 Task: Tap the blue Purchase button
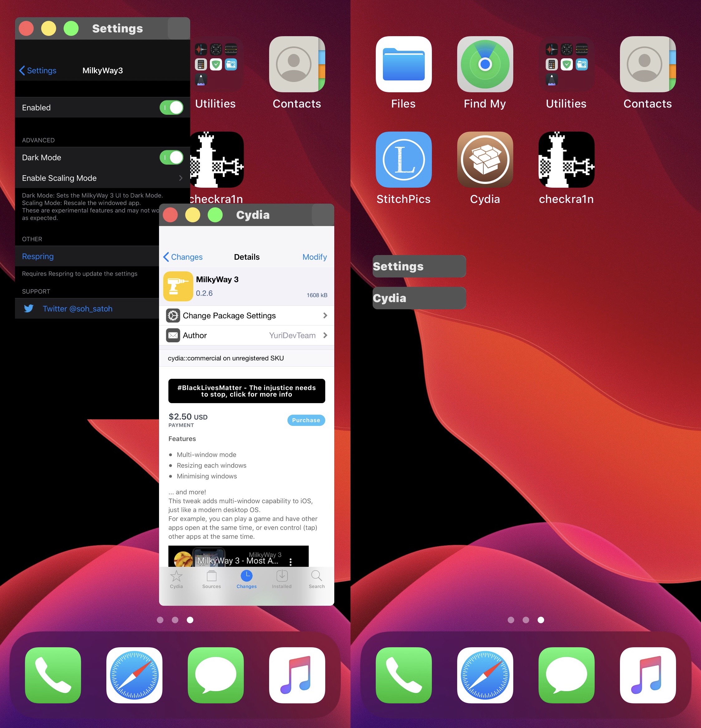coord(306,420)
